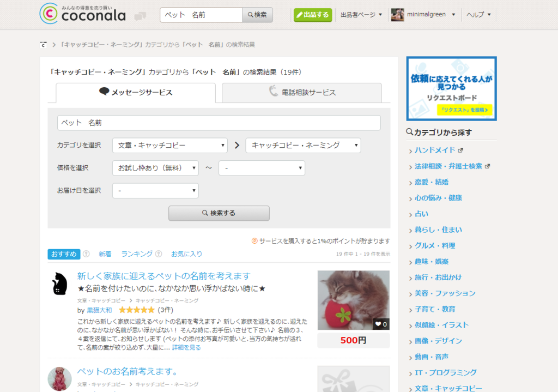Screen dimensions: 558x392
Task: Open 美容・ファッション category
Action: tap(445, 293)
